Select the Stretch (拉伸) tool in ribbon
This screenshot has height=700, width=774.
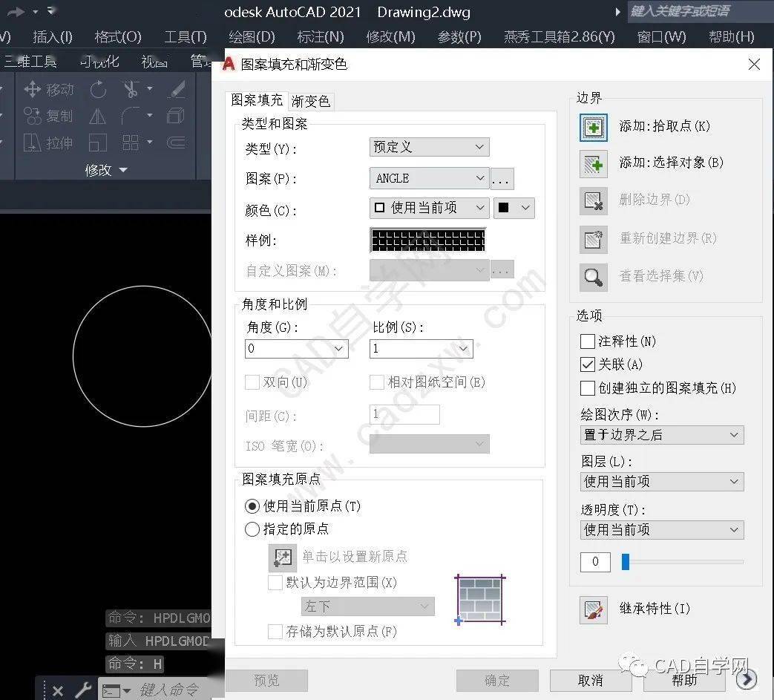click(x=49, y=143)
